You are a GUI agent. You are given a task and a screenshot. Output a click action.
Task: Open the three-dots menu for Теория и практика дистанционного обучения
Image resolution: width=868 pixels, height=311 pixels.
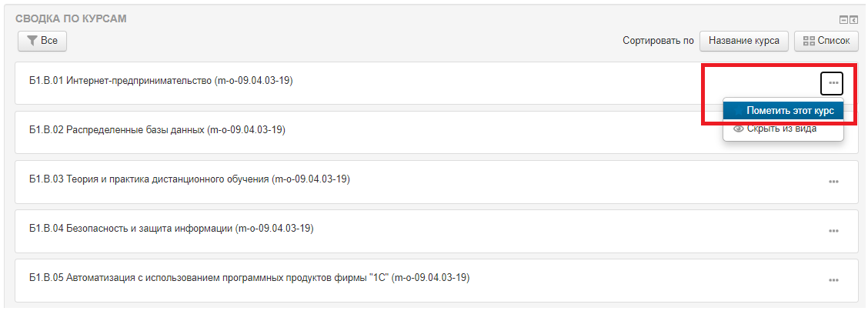833,182
